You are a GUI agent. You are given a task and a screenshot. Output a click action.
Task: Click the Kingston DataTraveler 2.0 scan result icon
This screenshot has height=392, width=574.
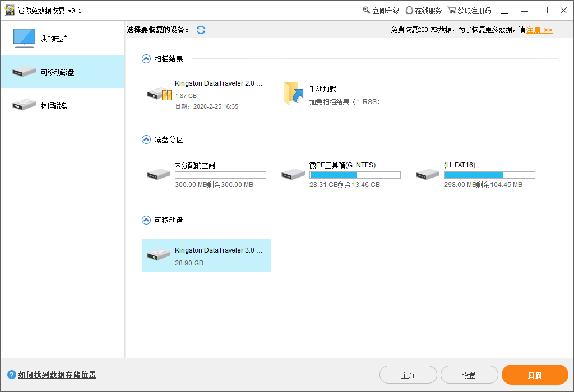(x=159, y=94)
